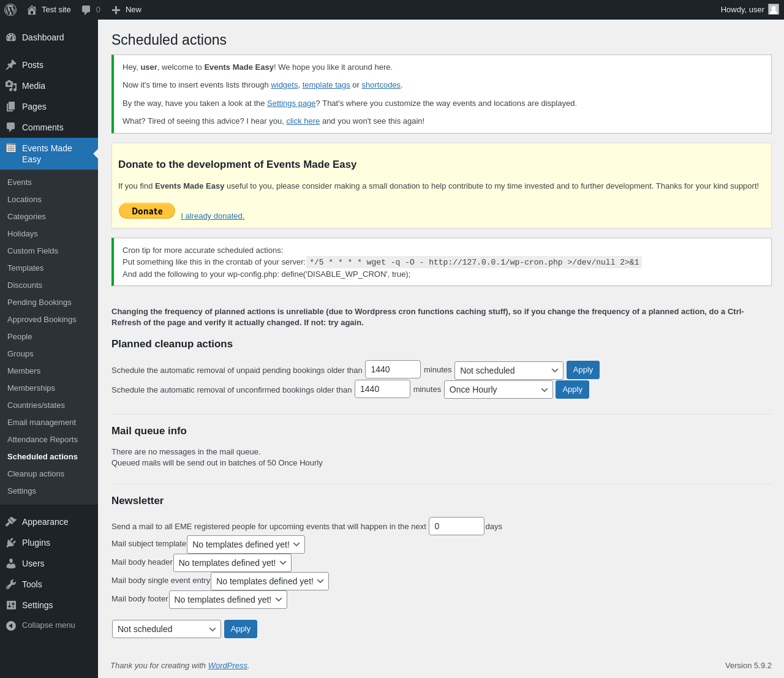Focus the unpaid pending bookings minutes field
The image size is (784, 678).
tap(393, 369)
